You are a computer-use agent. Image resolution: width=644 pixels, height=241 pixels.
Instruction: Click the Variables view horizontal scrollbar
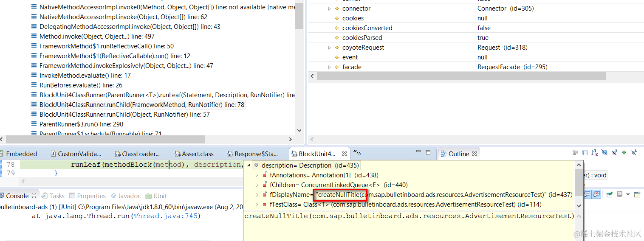[461, 76]
